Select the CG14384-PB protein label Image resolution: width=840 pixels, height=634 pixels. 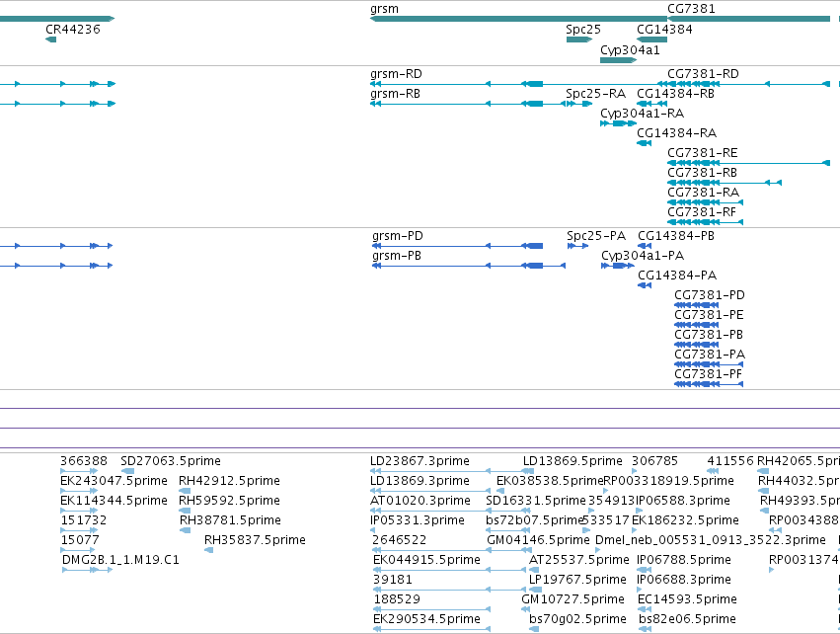click(676, 236)
